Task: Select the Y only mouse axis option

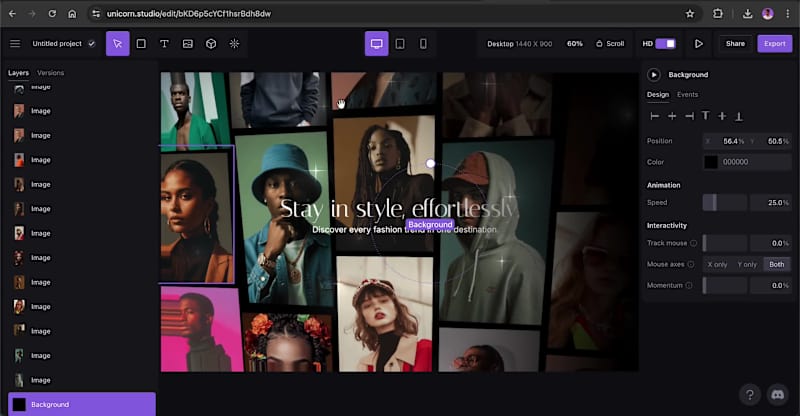Action: [x=747, y=264]
